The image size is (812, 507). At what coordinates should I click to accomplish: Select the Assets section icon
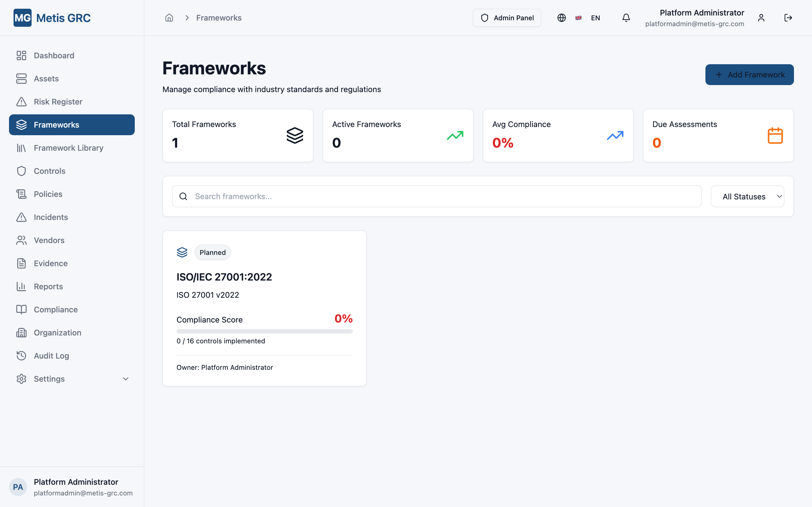pyautogui.click(x=21, y=79)
